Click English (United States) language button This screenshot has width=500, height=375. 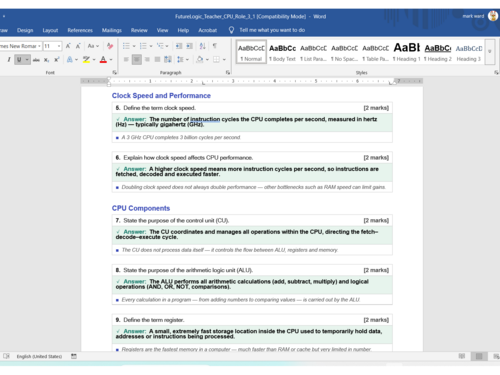[39, 356]
